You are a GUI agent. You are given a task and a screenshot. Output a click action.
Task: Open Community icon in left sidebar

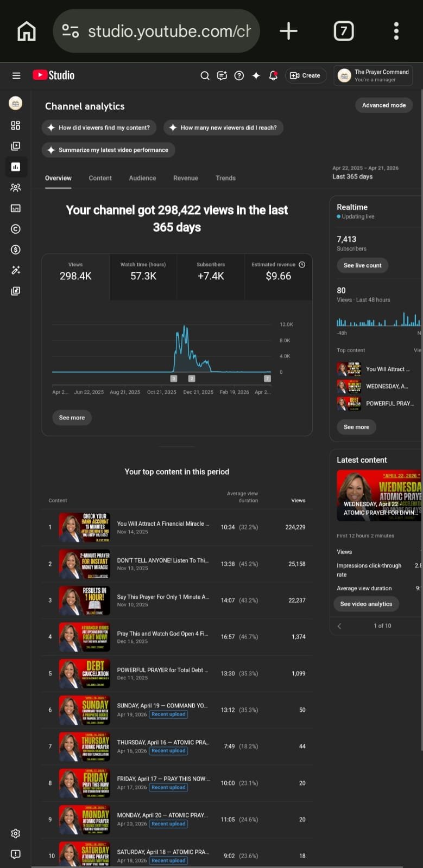(x=16, y=188)
